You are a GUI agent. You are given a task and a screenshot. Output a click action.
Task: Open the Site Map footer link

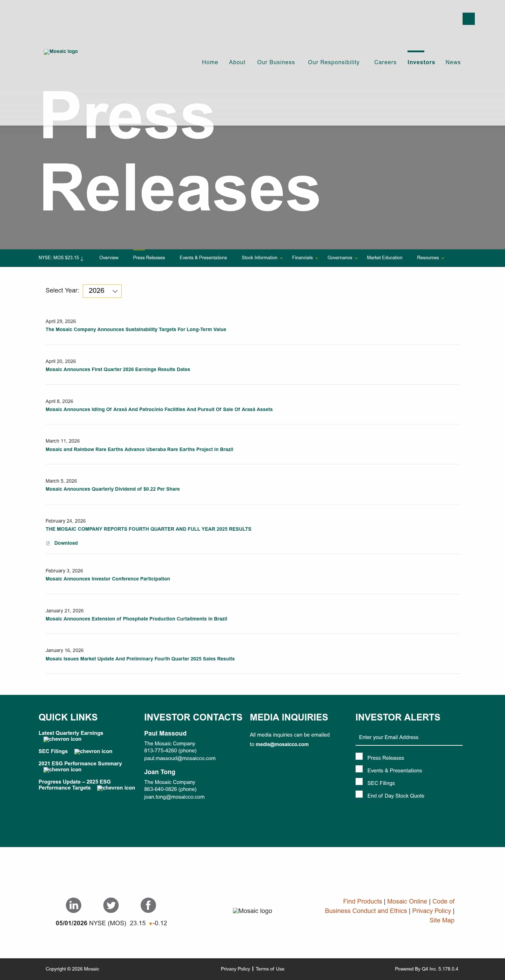tap(442, 920)
